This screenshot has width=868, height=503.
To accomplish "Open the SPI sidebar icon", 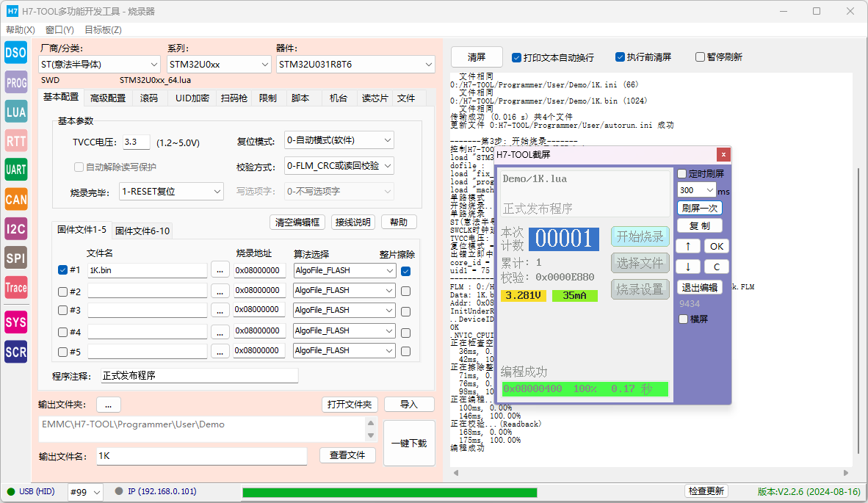I will tap(15, 258).
